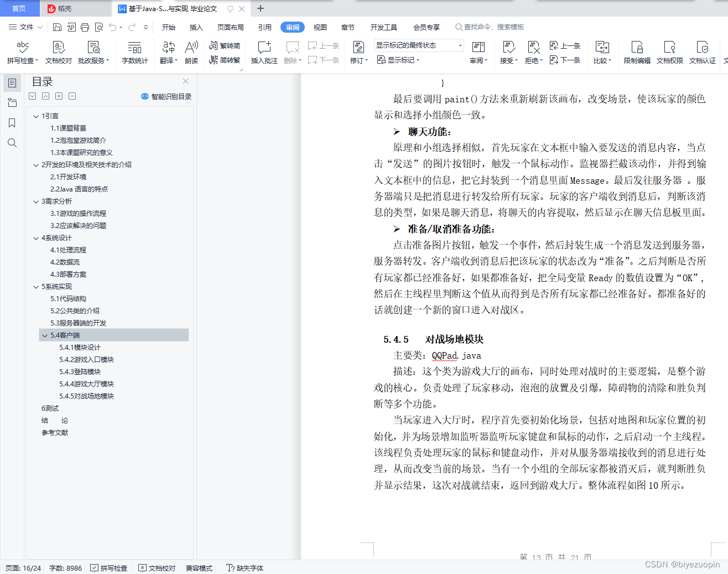Click 兼容模式 in the status bar

(x=199, y=568)
